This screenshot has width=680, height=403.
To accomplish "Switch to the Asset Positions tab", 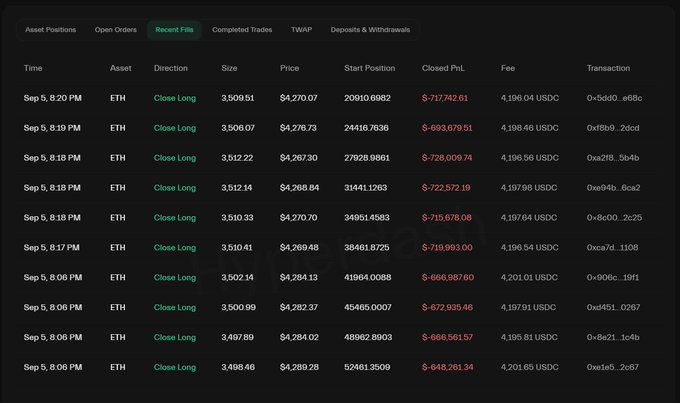I will pyautogui.click(x=50, y=30).
